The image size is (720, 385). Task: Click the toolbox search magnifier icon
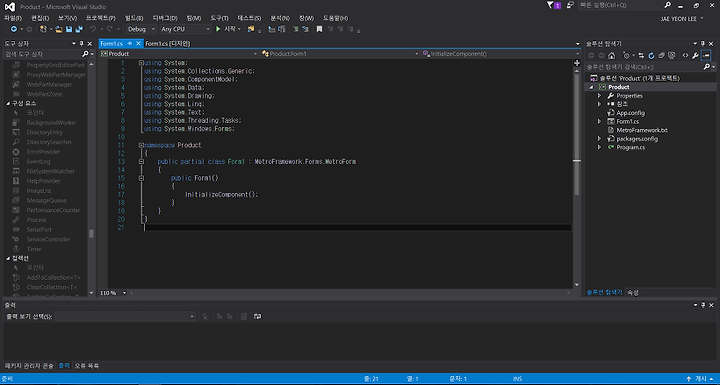pos(85,54)
